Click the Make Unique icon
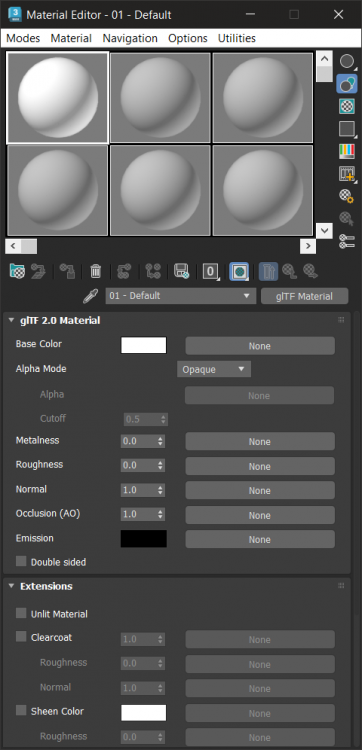Screen dimensions: 362x750 (x=153, y=272)
